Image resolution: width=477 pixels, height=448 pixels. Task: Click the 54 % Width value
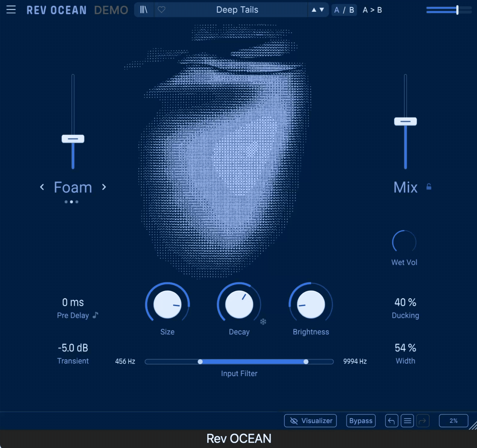click(x=405, y=348)
